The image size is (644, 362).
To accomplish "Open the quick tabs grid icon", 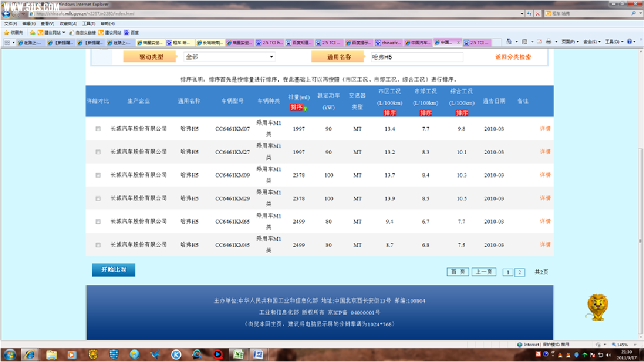I will (7, 42).
